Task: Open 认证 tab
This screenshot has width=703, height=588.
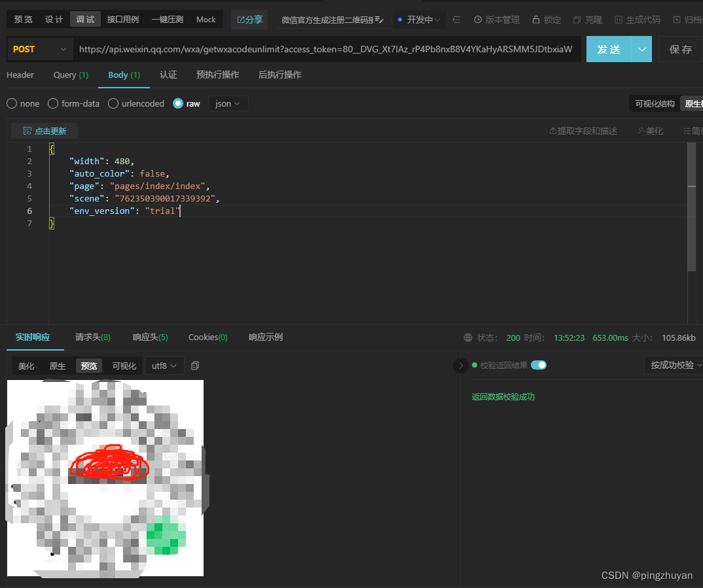Action: 168,75
